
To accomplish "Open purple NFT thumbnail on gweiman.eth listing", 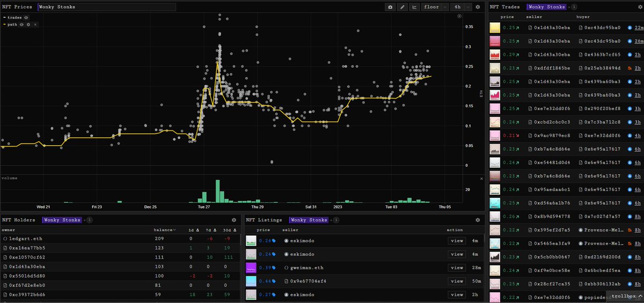I will (x=250, y=268).
